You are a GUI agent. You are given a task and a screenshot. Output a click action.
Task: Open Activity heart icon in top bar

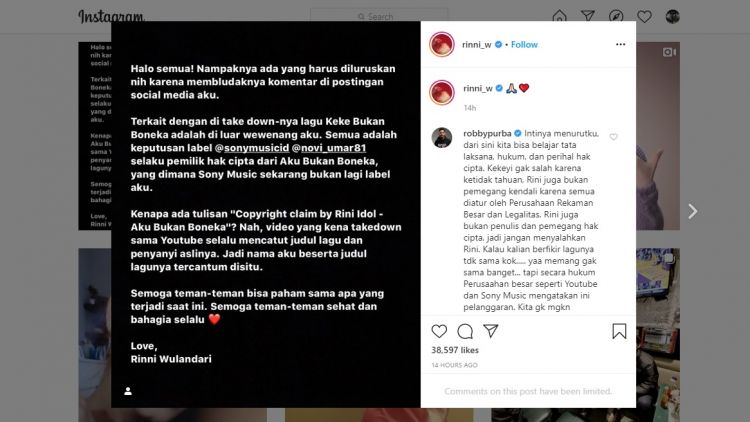pos(644,17)
